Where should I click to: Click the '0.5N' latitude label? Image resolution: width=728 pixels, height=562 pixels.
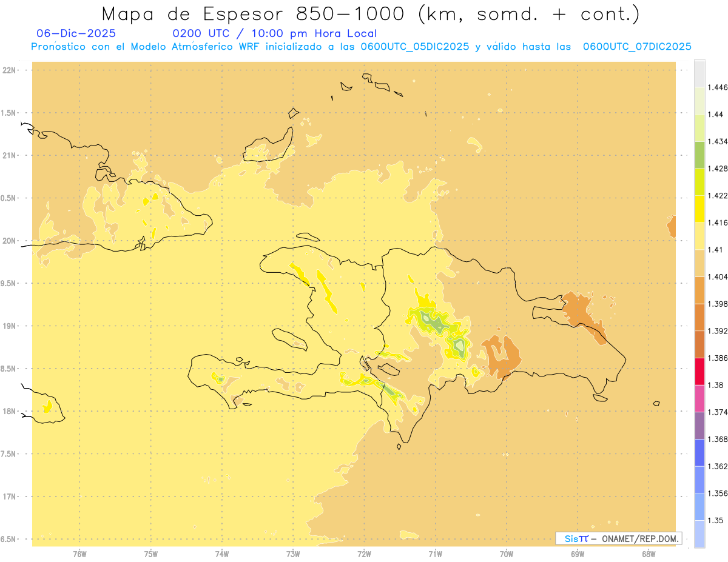pos(9,198)
